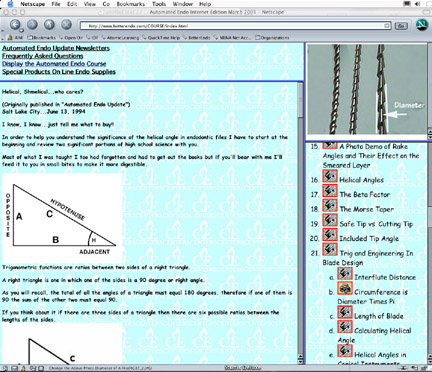432x372 pixels.
Task: Click the Forward navigation button
Action: (32, 24)
